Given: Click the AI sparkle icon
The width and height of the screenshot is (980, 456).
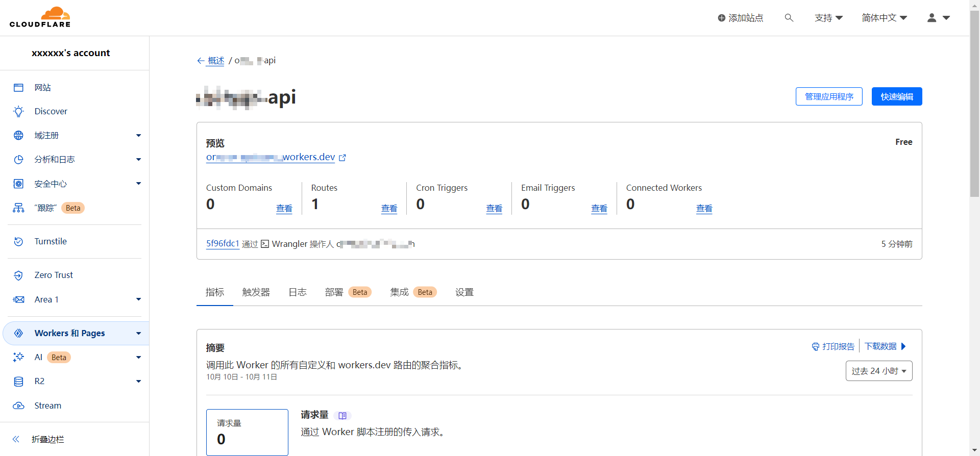Looking at the screenshot, I should [18, 357].
